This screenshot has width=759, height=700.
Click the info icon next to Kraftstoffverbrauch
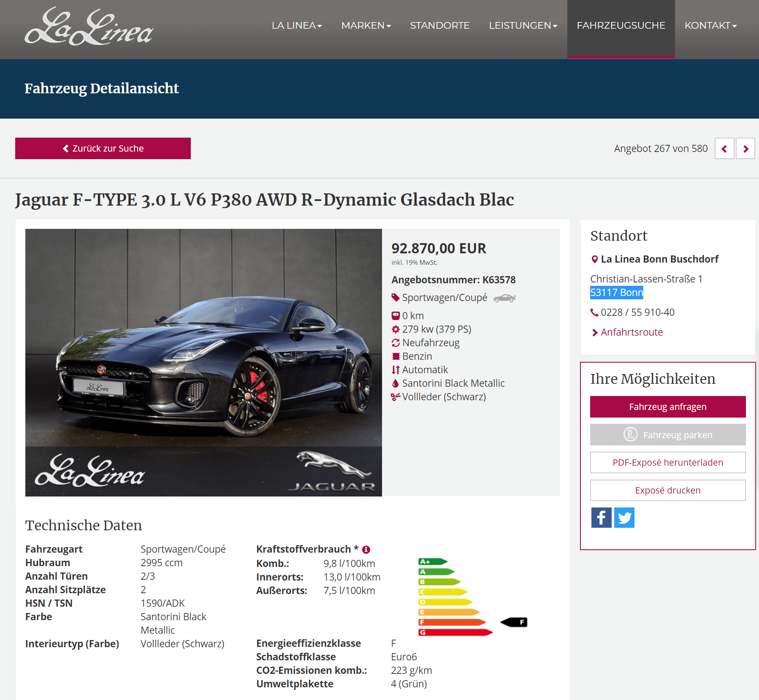coord(366,549)
